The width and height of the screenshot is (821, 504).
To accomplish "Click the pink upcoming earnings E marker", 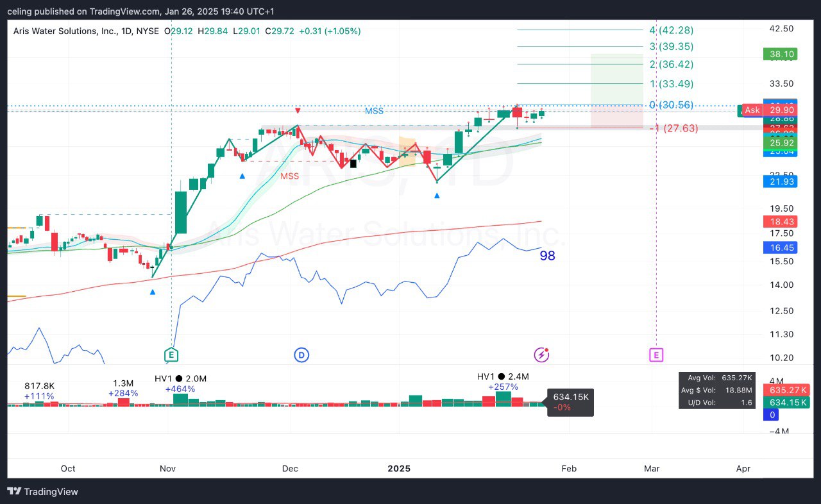I will pos(656,355).
